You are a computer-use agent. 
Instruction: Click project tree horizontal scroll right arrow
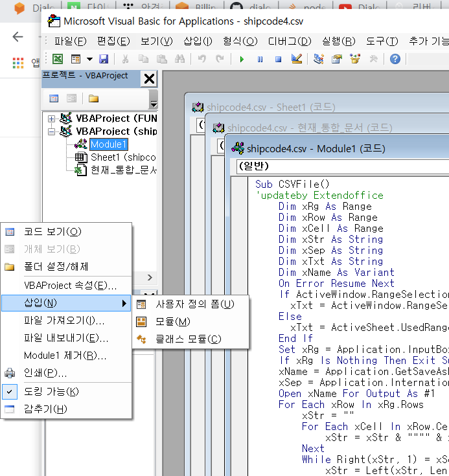pyautogui.click(x=150, y=277)
